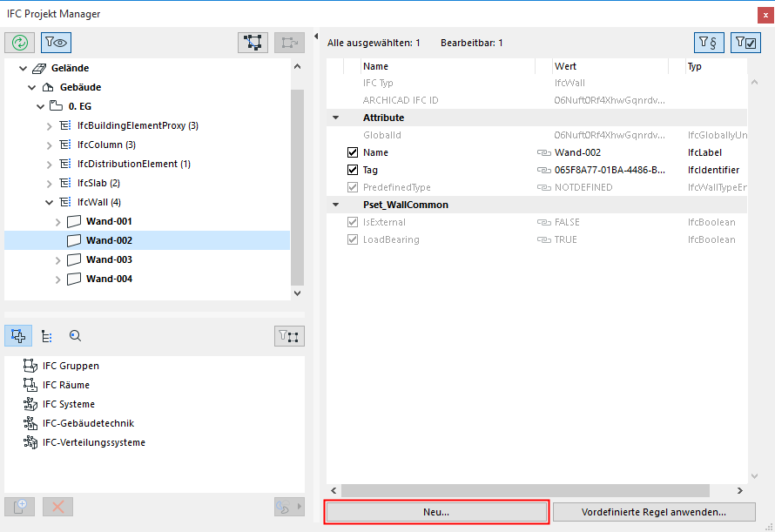Click the IfcSlab list icon

65,183
